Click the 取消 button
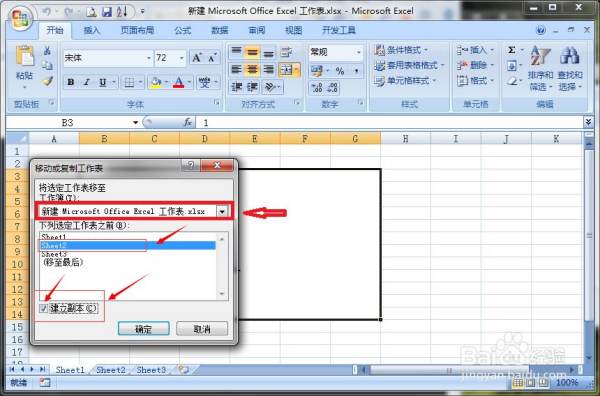The image size is (600, 396). point(202,329)
